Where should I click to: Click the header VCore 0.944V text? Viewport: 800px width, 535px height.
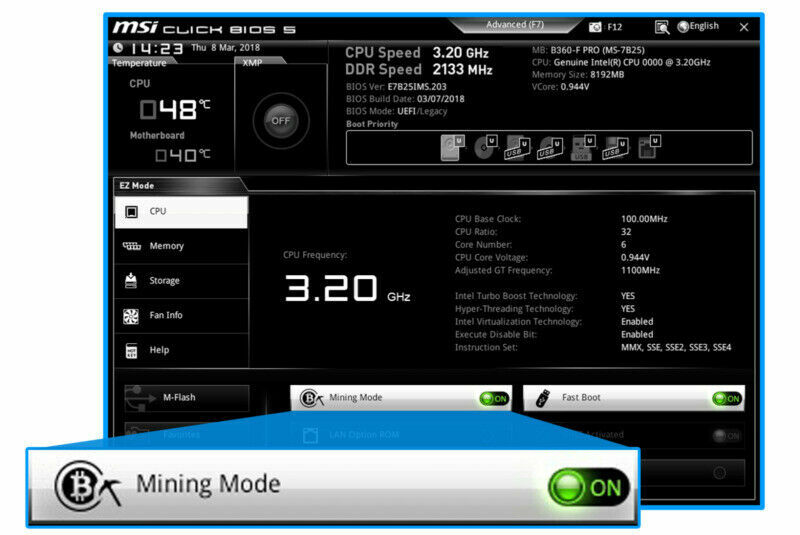[560, 87]
